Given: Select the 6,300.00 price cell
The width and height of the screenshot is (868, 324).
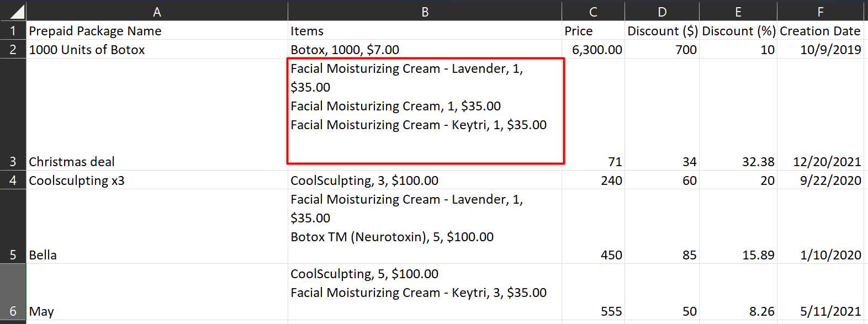Looking at the screenshot, I should coord(593,49).
